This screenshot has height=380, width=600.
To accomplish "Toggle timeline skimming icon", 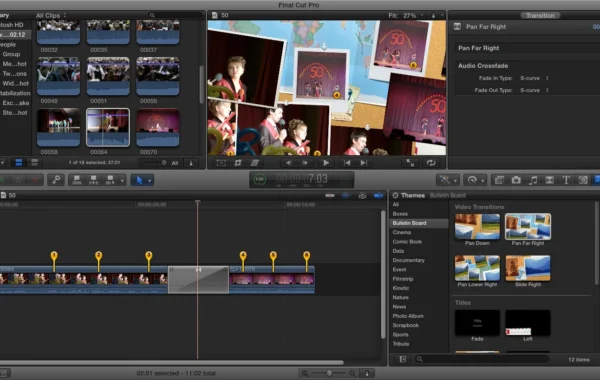I will pos(329,196).
